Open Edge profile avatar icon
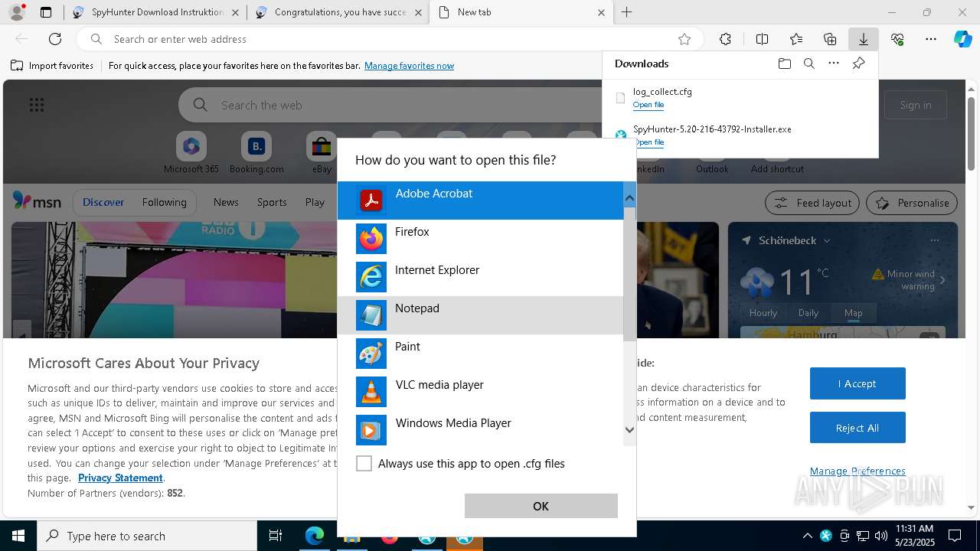Viewport: 980px width, 551px height. tap(17, 12)
